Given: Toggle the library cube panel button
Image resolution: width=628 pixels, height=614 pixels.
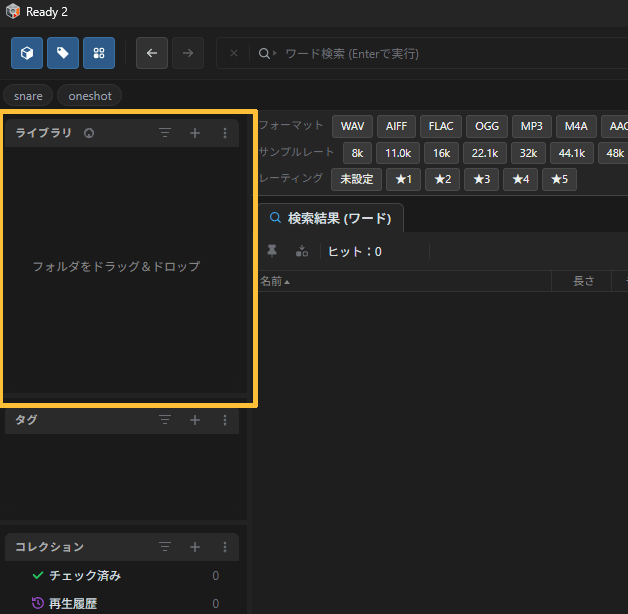Looking at the screenshot, I should tap(27, 53).
